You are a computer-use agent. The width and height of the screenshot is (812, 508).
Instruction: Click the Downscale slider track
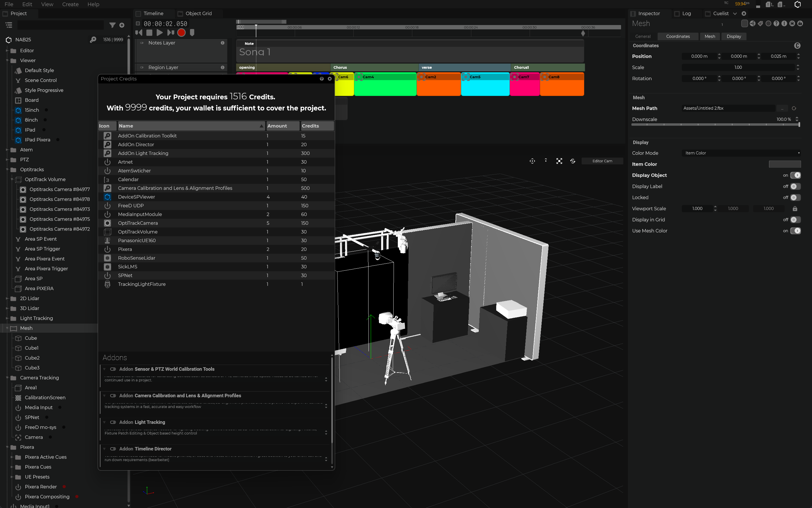pyautogui.click(x=715, y=125)
